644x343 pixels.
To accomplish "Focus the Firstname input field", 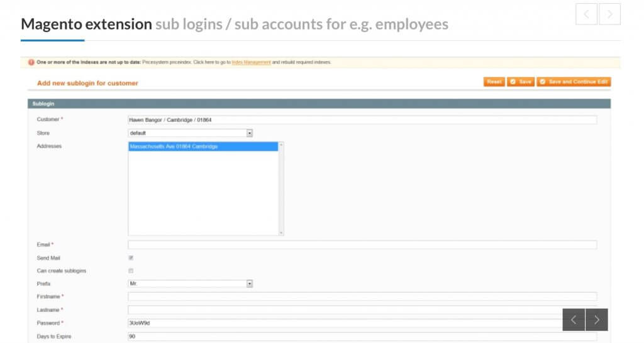I will pos(362,297).
